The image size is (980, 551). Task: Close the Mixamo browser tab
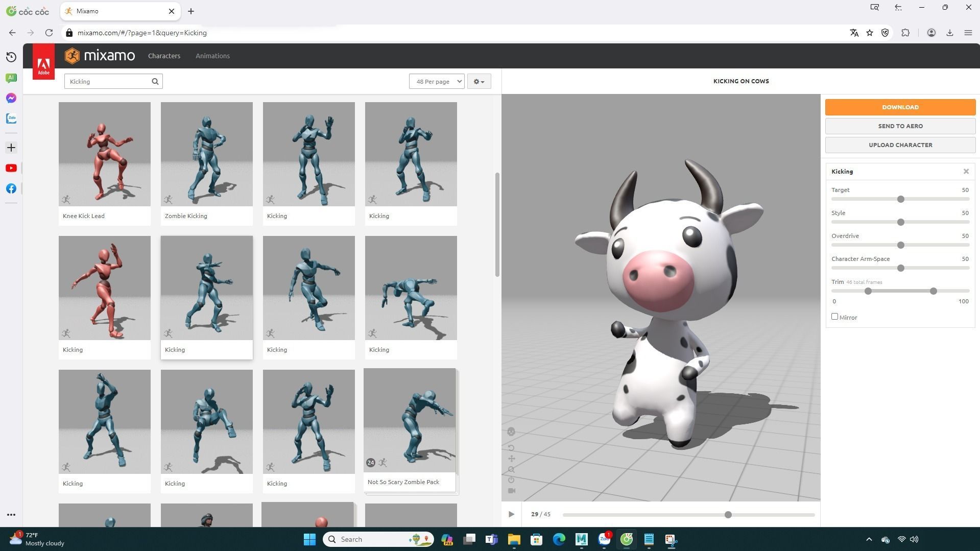coord(172,11)
